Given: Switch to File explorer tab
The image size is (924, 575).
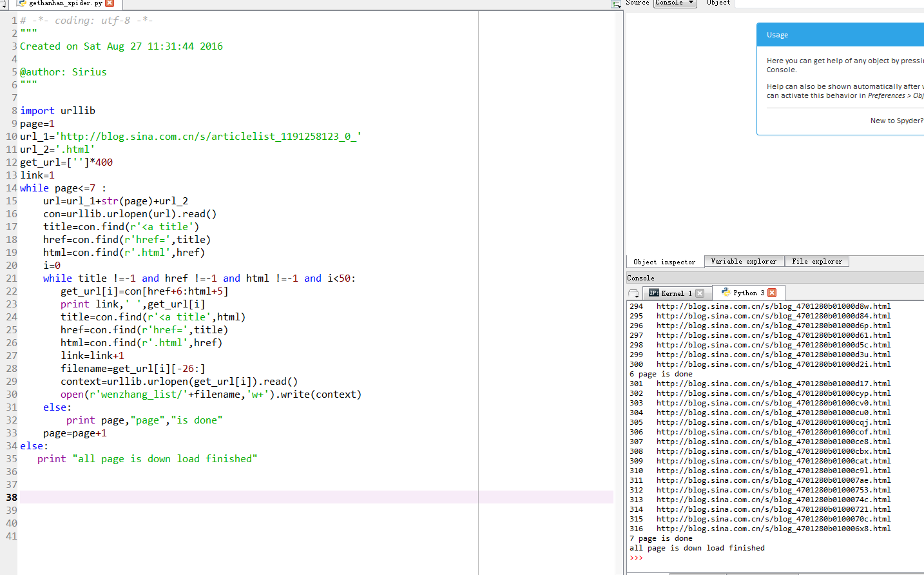Looking at the screenshot, I should click(x=816, y=261).
